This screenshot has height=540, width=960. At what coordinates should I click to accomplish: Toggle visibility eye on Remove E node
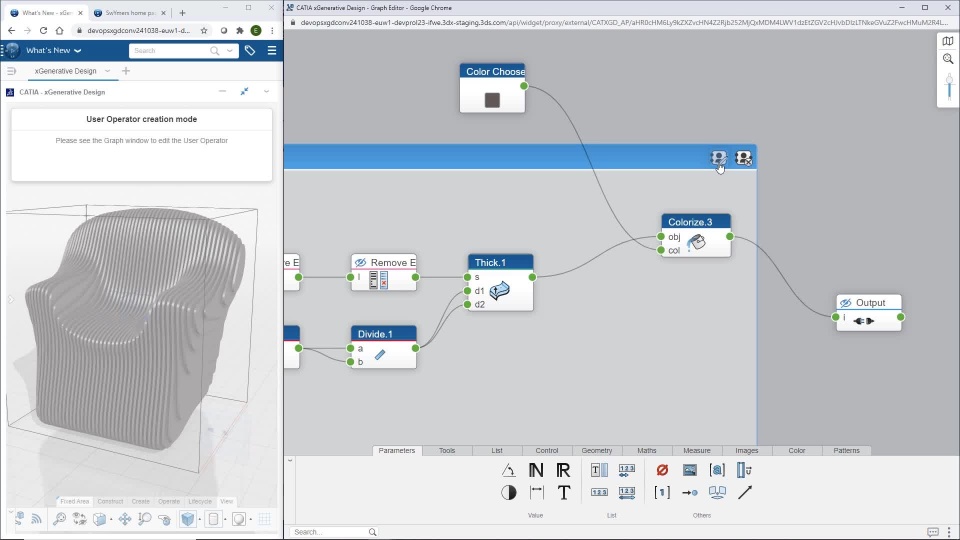361,263
